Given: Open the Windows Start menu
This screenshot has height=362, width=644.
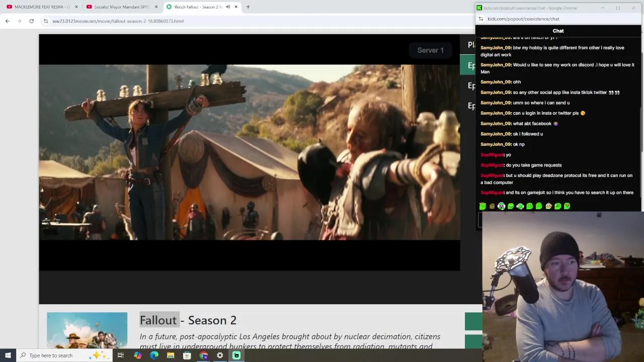Looking at the screenshot, I should click(x=8, y=355).
